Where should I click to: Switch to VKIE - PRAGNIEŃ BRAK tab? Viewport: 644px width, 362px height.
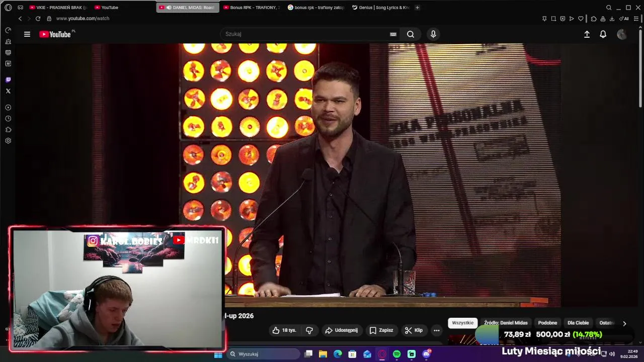58,8
